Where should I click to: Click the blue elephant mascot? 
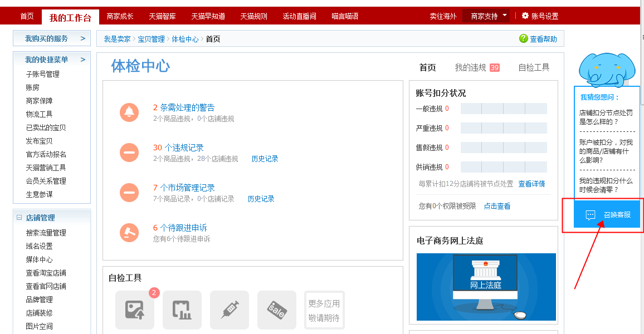(x=606, y=70)
